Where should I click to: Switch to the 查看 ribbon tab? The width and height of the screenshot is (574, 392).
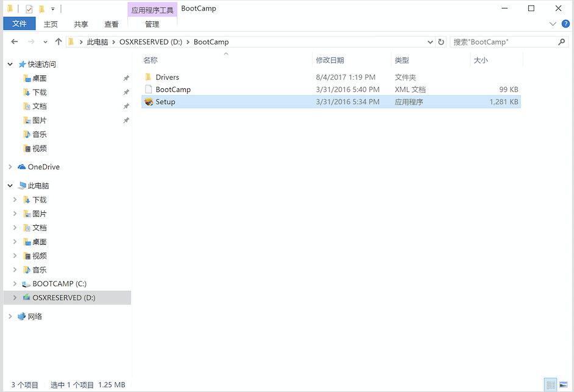(x=112, y=24)
